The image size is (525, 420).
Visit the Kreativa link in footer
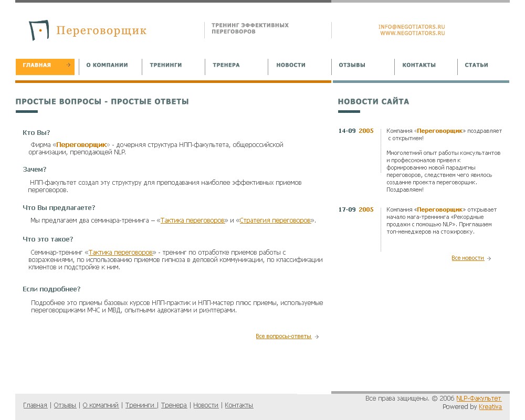tap(490, 407)
